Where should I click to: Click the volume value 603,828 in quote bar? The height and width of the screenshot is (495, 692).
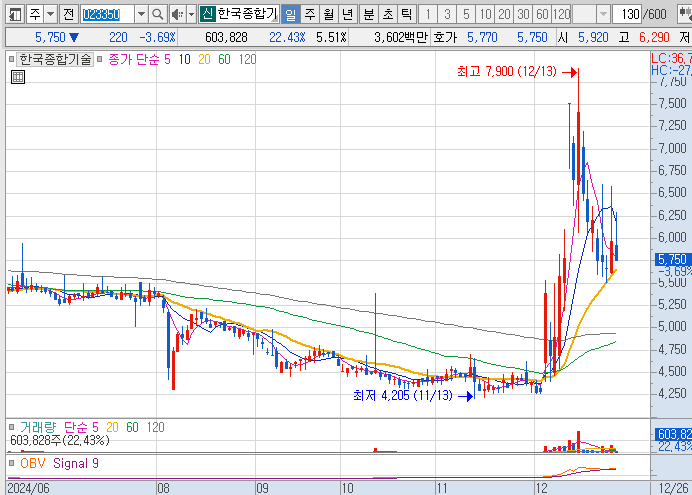click(226, 38)
